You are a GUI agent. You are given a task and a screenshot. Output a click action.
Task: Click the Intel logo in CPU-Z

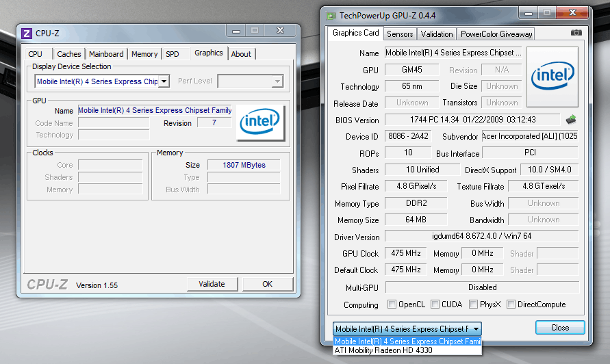point(260,122)
